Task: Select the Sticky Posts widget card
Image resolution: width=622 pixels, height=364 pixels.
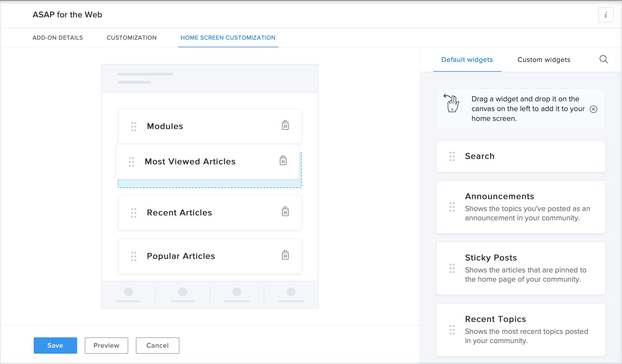Action: (x=520, y=268)
